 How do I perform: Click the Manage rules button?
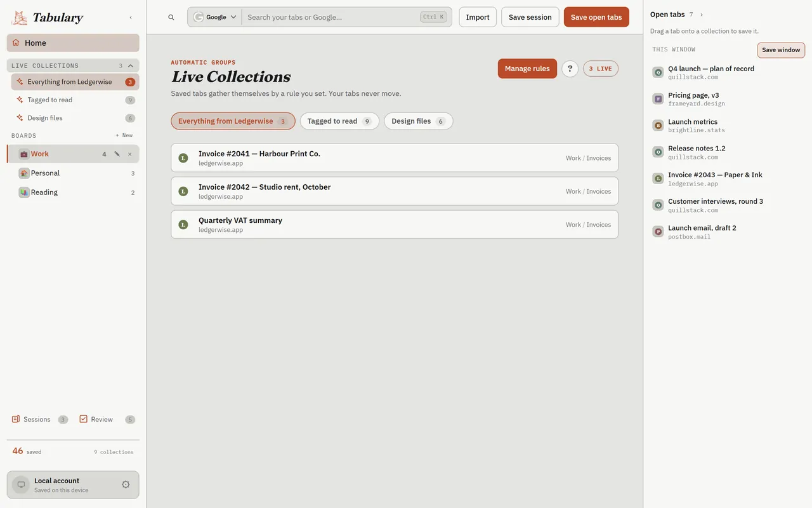click(527, 69)
